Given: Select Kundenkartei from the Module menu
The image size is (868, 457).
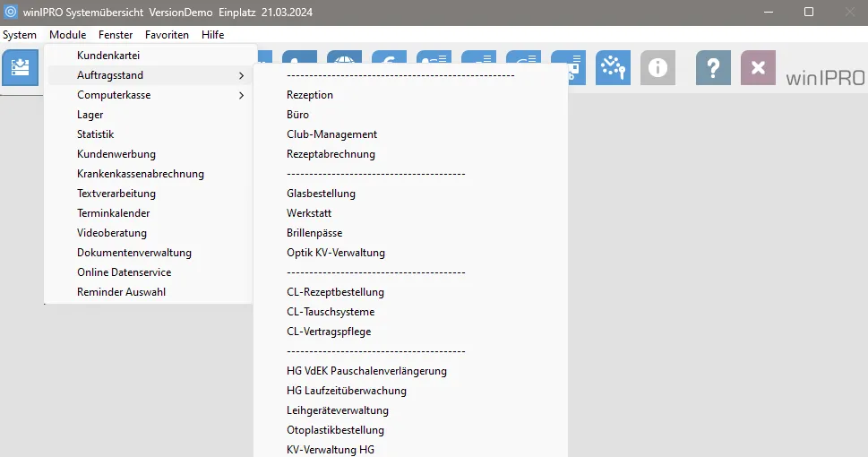Looking at the screenshot, I should click(108, 56).
